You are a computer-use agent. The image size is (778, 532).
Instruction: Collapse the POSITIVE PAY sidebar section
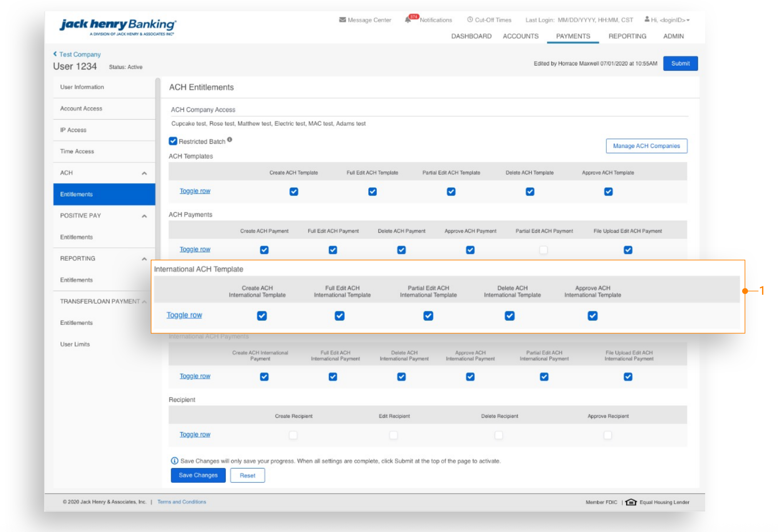pos(144,216)
